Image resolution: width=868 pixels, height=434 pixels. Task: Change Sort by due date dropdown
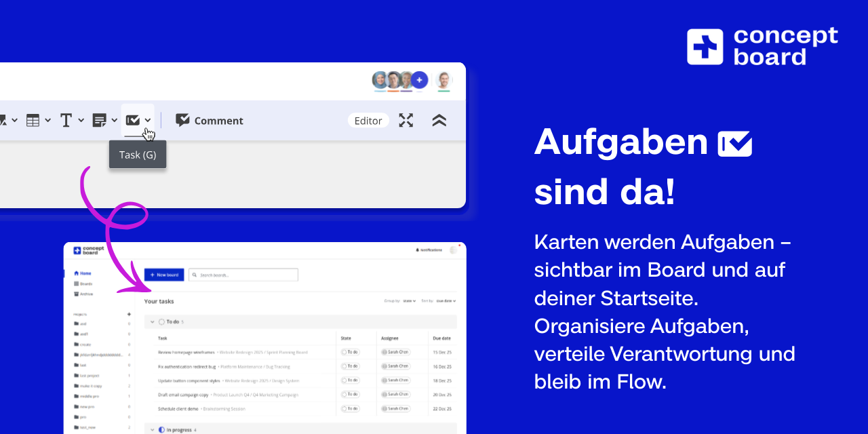(446, 301)
